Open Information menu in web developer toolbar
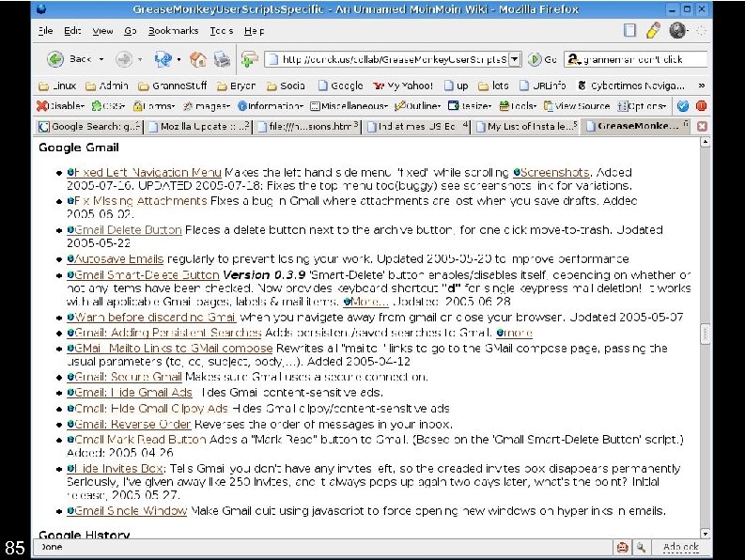745x560 pixels. click(271, 106)
